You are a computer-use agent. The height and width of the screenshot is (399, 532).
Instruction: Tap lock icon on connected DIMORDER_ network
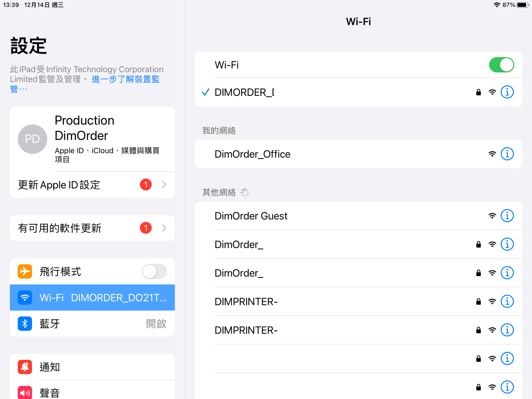(x=478, y=92)
